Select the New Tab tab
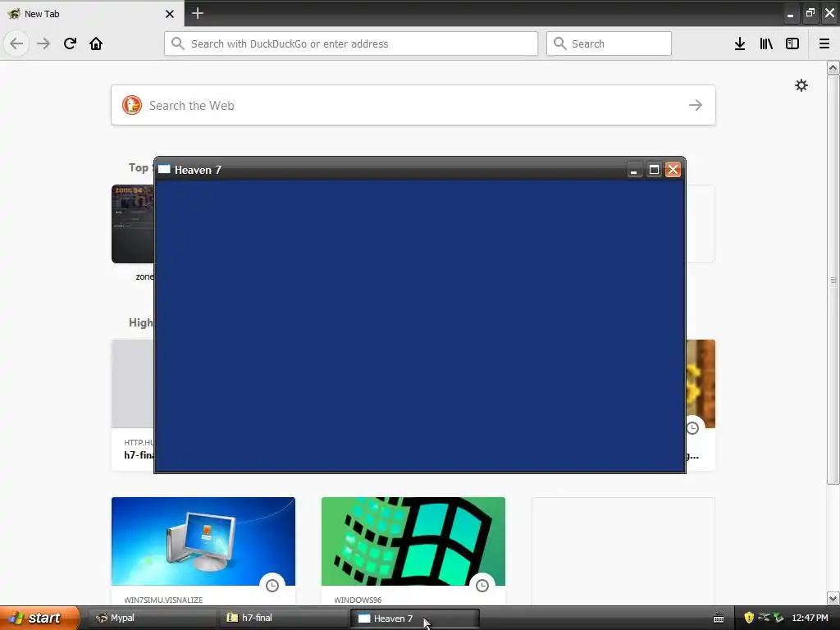Screen dimensions: 840x630 tap(92, 14)
